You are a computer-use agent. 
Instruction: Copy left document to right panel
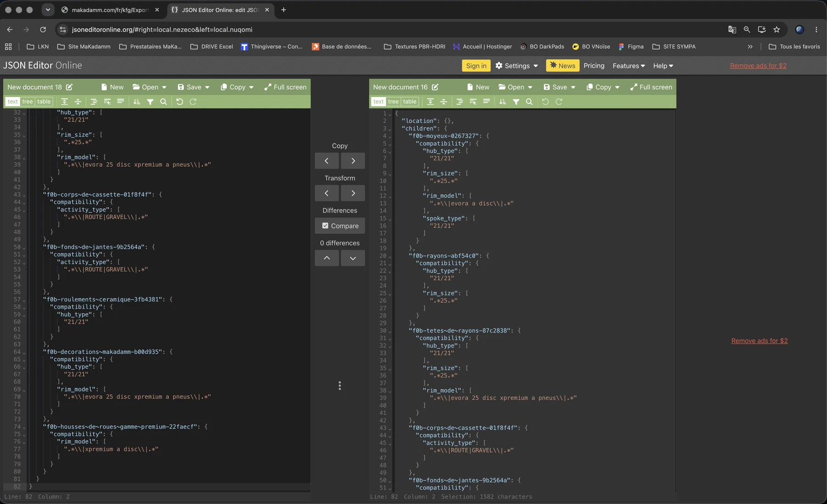pos(353,161)
